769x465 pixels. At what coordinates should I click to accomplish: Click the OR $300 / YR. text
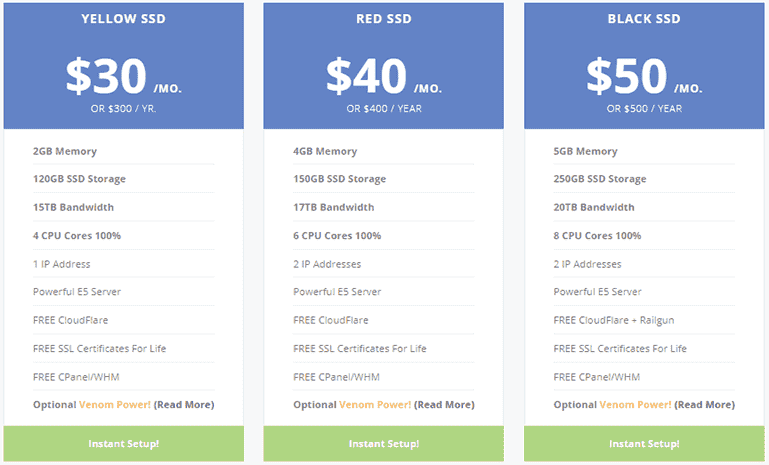pos(124,108)
